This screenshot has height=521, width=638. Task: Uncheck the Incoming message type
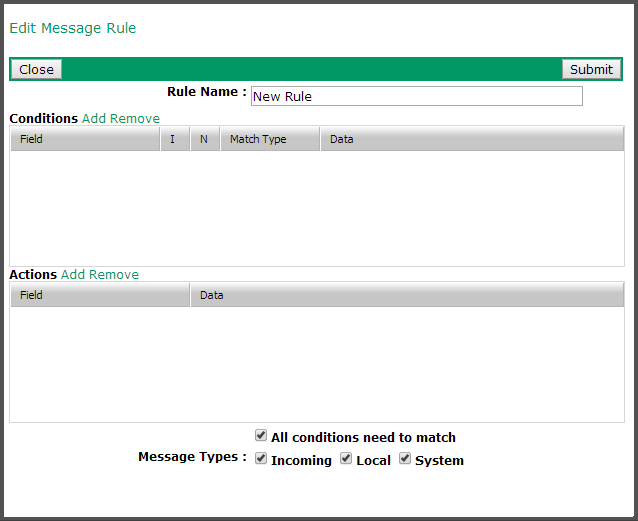coord(261,458)
